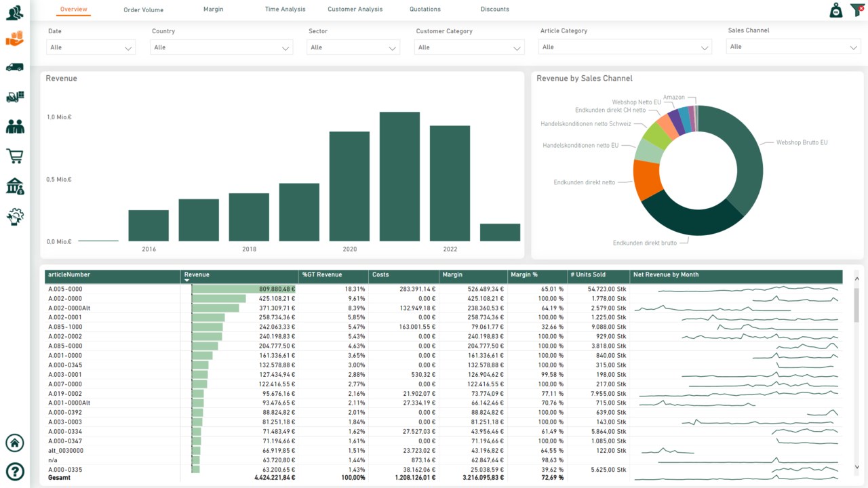Screen dimensions: 868x488
Task: Click the Handelskonditionen netto Schweiz legend label
Action: point(585,124)
